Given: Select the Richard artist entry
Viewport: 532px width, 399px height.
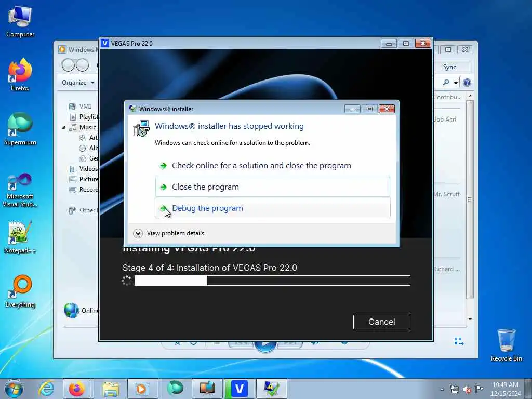Looking at the screenshot, I should click(446, 269).
